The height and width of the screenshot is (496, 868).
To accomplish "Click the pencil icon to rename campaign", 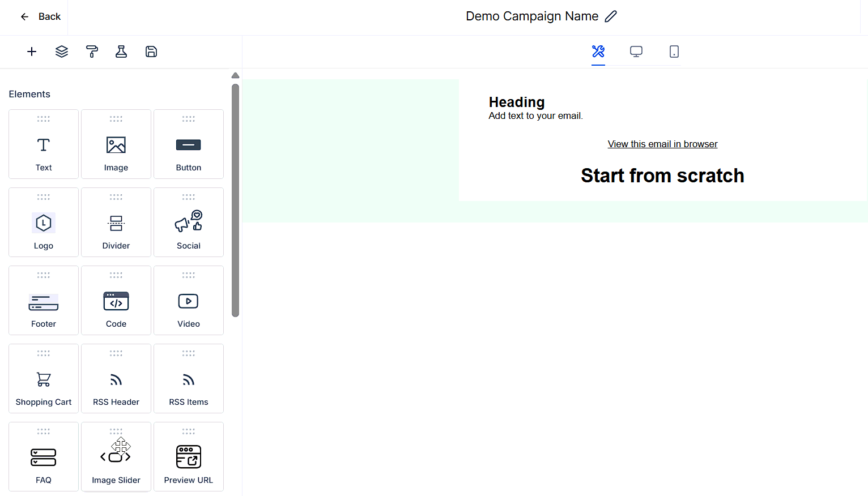I will click(611, 16).
